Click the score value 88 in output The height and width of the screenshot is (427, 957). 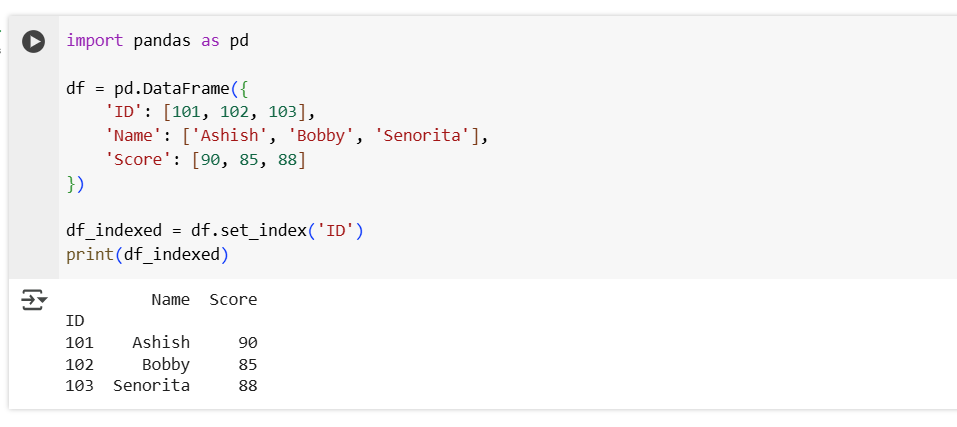point(247,386)
